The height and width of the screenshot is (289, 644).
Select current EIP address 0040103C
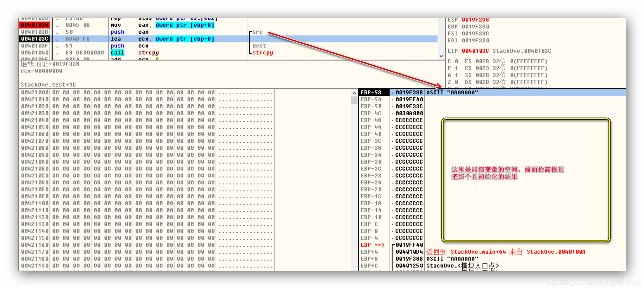point(34,39)
